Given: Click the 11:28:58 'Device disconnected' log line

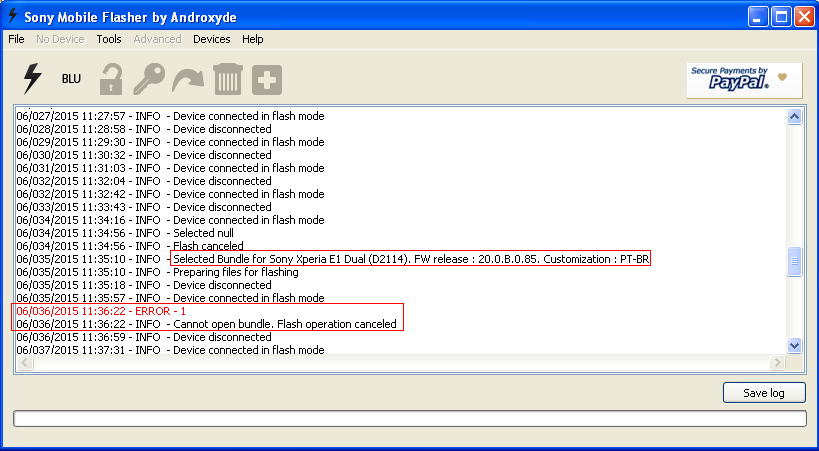Looking at the screenshot, I should click(144, 129).
